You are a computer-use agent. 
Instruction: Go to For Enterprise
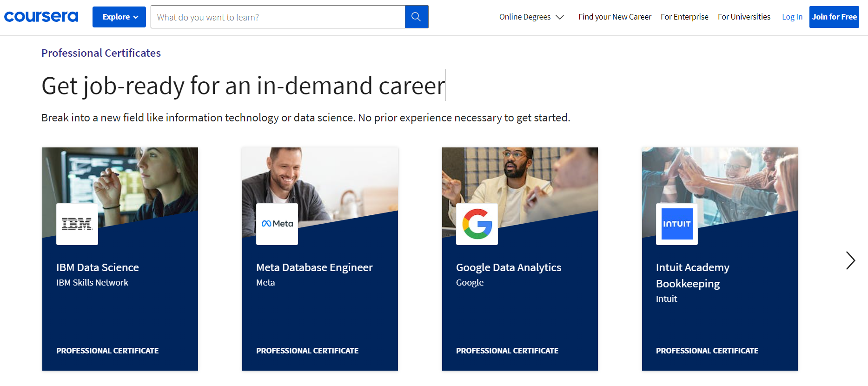[x=684, y=17]
